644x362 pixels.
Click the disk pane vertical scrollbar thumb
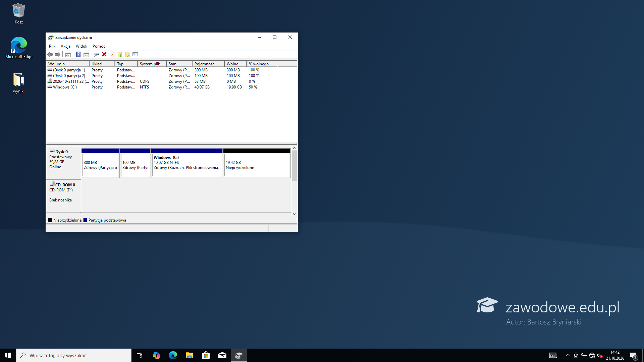(x=294, y=166)
